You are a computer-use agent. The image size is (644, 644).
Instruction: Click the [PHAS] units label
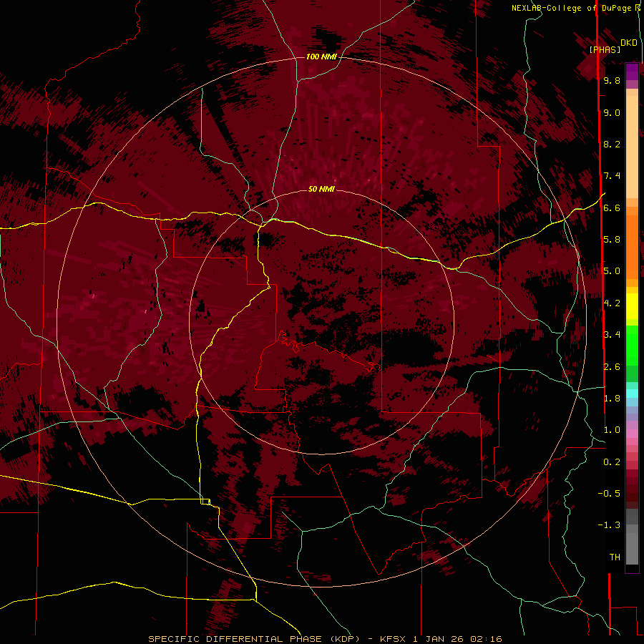point(605,50)
